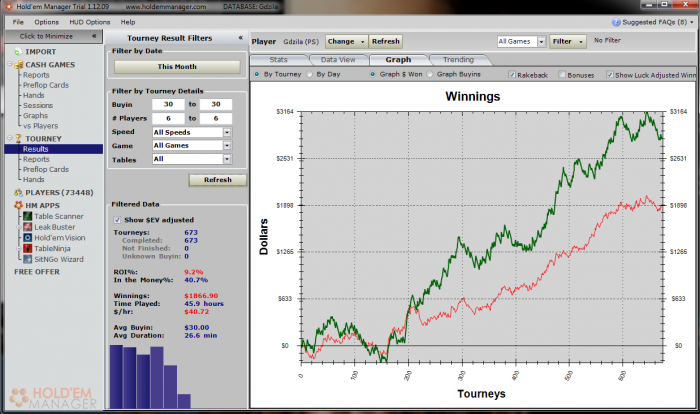Click sidebar minimize double-arrow icon

tap(94, 36)
